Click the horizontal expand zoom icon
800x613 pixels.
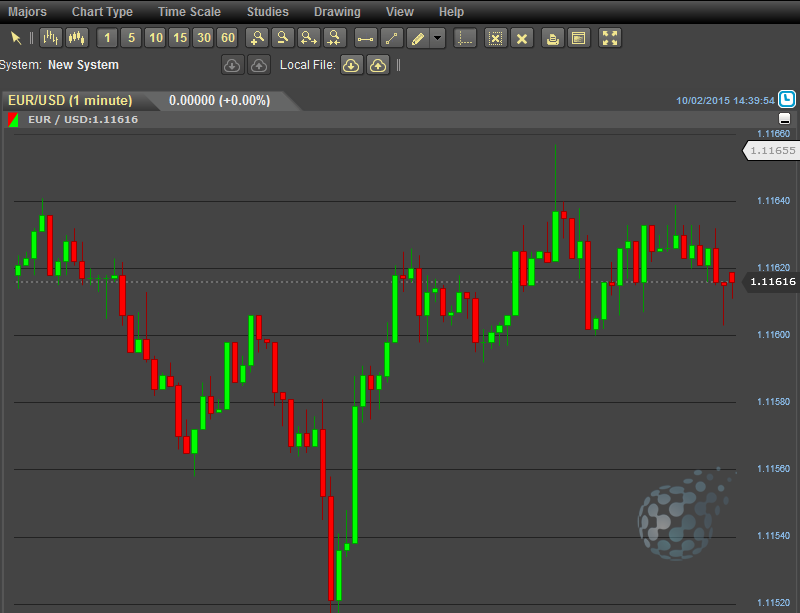pos(309,38)
